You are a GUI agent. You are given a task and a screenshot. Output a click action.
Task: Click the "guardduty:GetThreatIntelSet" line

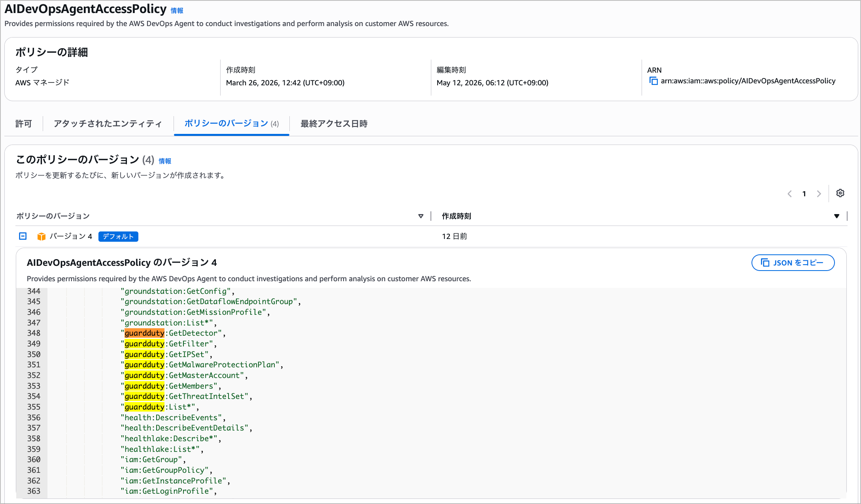[186, 396]
